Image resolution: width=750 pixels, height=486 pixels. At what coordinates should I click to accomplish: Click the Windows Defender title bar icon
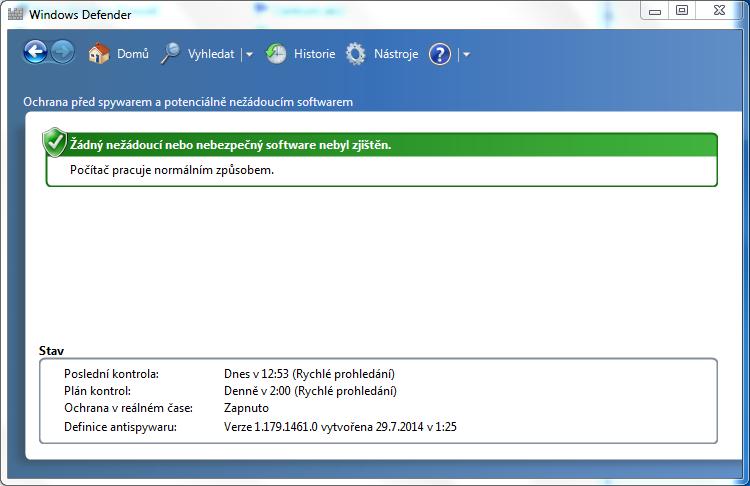[x=15, y=14]
